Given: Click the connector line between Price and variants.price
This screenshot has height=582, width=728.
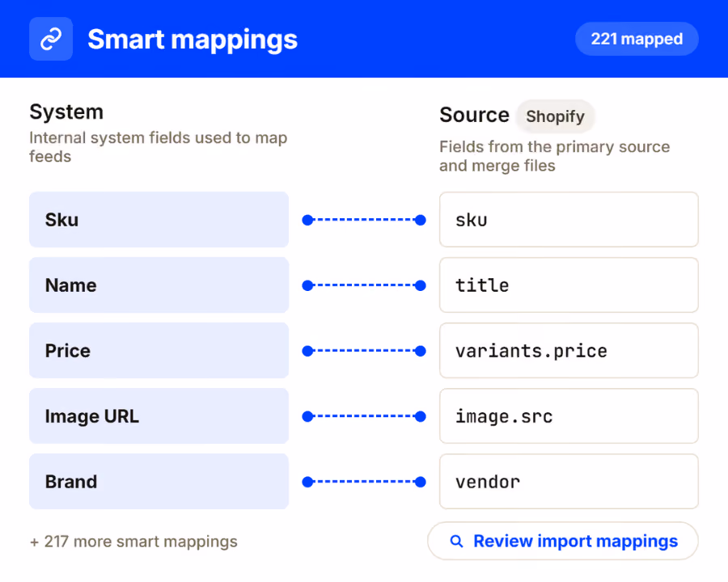Looking at the screenshot, I should click(x=364, y=351).
